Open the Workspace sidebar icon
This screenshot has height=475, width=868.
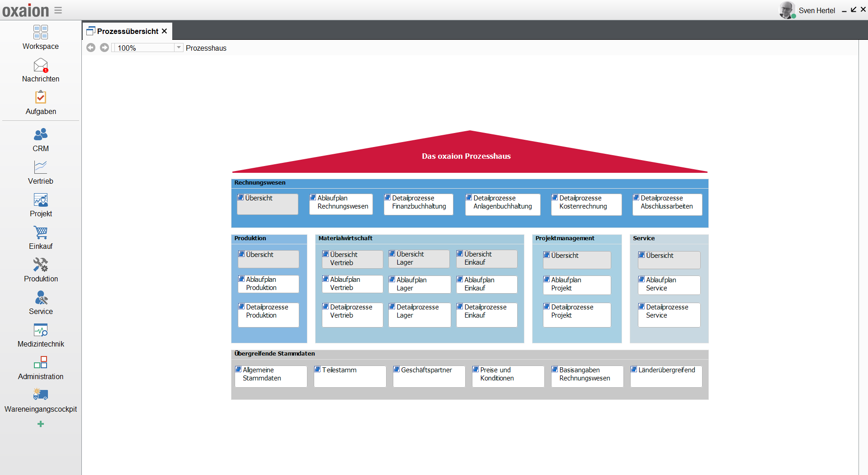click(41, 33)
